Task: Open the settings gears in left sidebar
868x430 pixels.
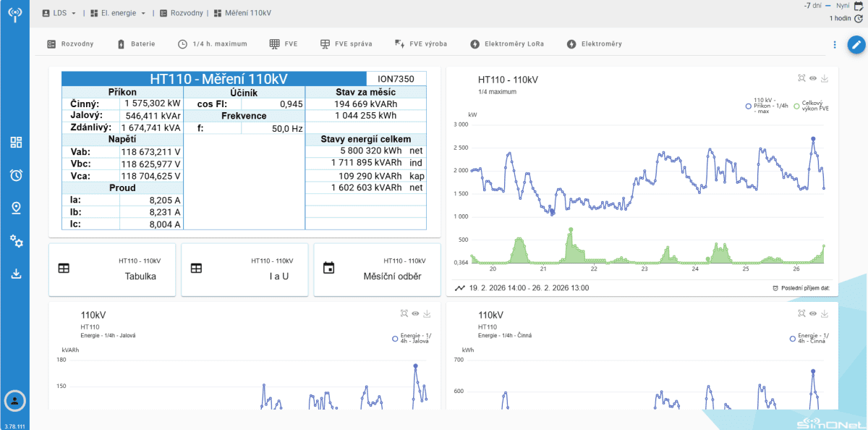Action: (x=16, y=241)
